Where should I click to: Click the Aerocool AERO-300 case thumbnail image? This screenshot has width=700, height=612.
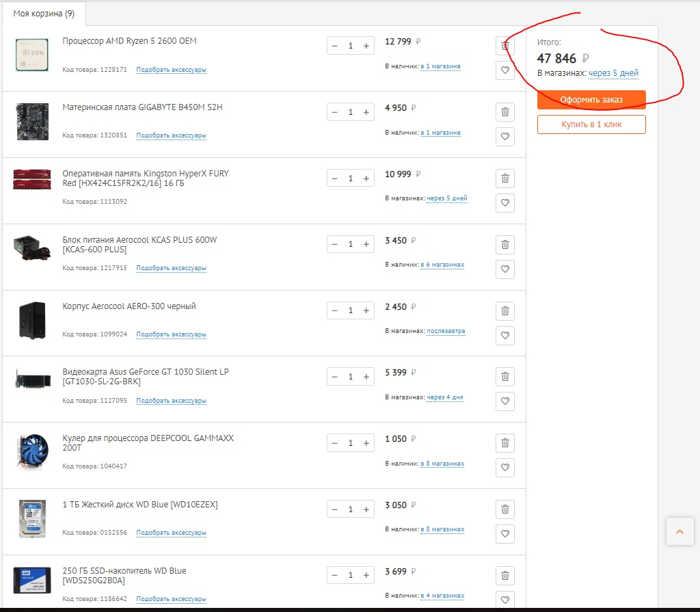point(32,320)
